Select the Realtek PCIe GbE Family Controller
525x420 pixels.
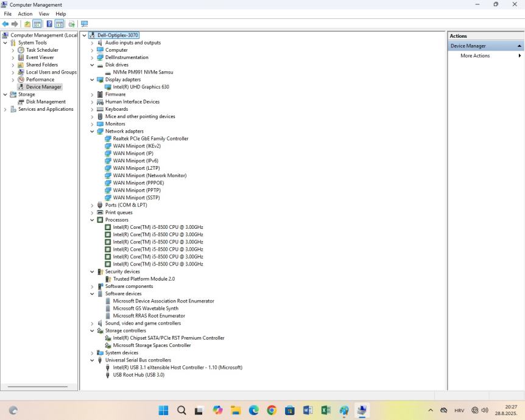tap(150, 139)
